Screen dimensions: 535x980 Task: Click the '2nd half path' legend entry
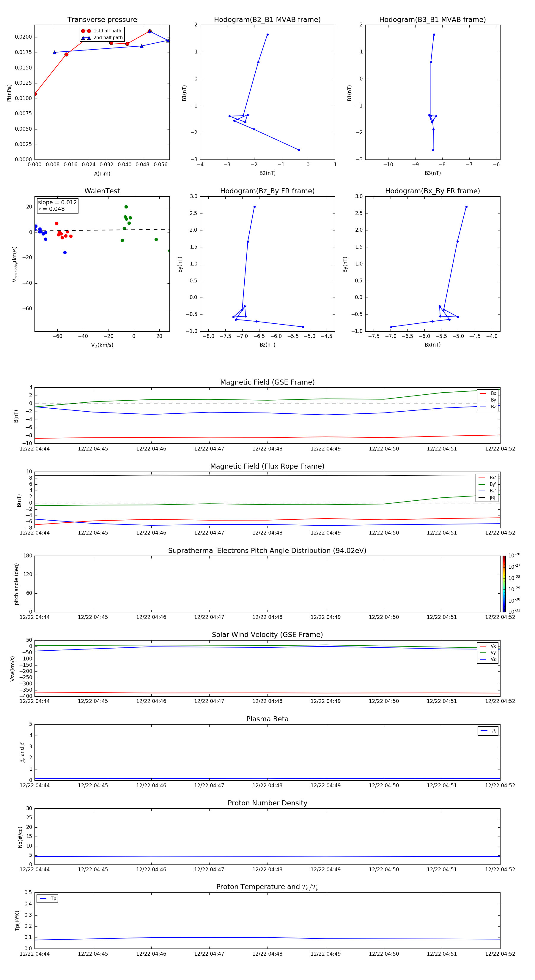coord(102,38)
